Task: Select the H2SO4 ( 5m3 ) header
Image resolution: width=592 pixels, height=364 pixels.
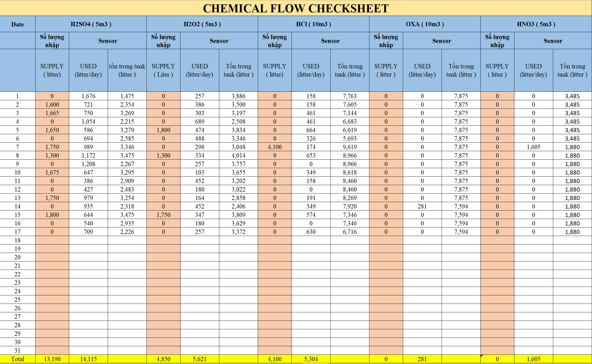Action: [91, 24]
